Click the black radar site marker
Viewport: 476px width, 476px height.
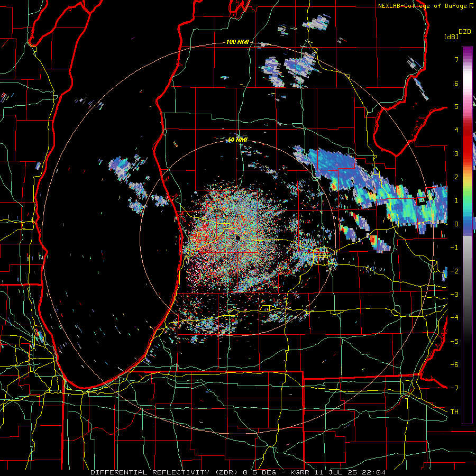(237, 238)
